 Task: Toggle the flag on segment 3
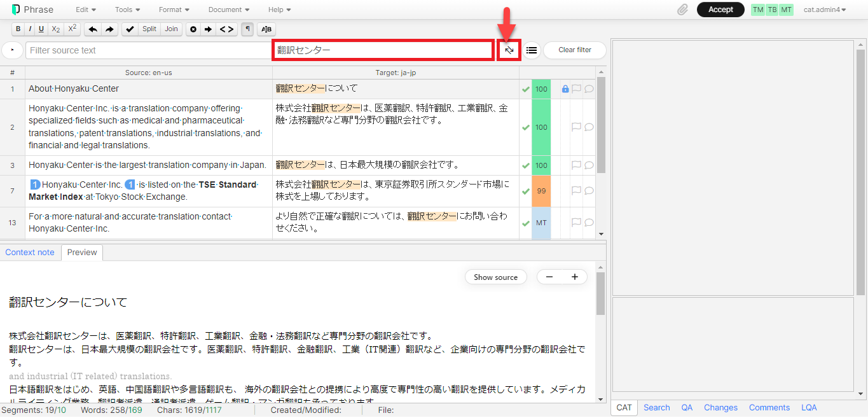pos(576,165)
